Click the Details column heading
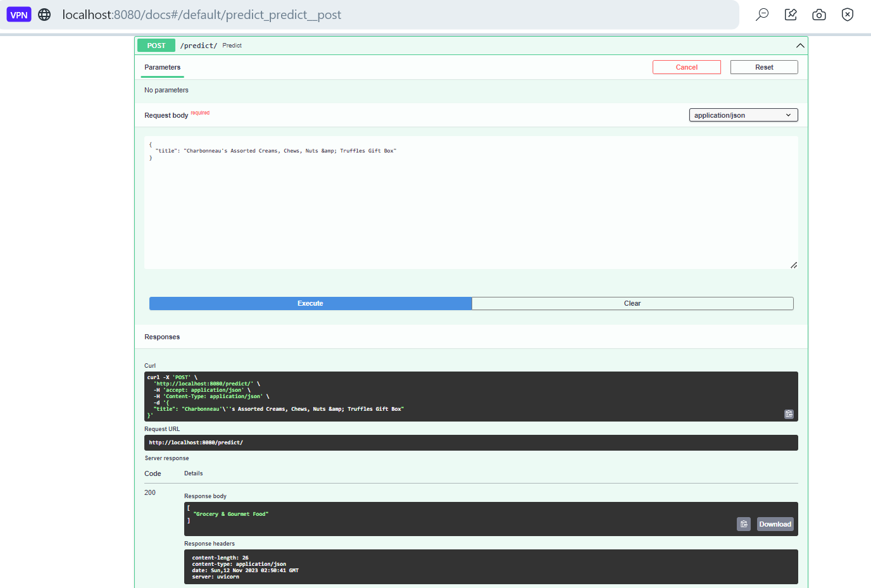 click(194, 473)
